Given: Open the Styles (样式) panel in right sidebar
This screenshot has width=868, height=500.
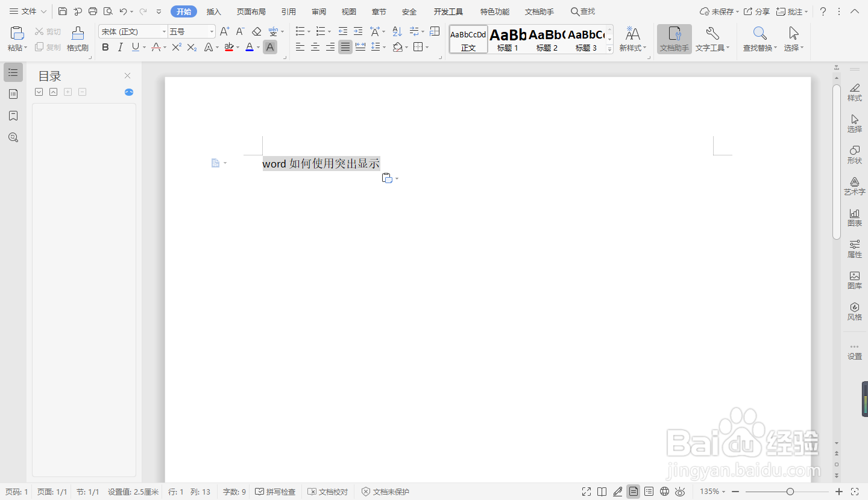Looking at the screenshot, I should [x=855, y=92].
